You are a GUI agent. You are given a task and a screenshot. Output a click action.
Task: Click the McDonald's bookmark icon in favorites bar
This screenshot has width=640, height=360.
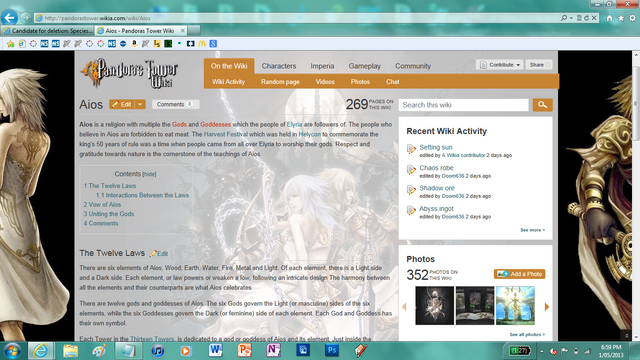tap(202, 44)
